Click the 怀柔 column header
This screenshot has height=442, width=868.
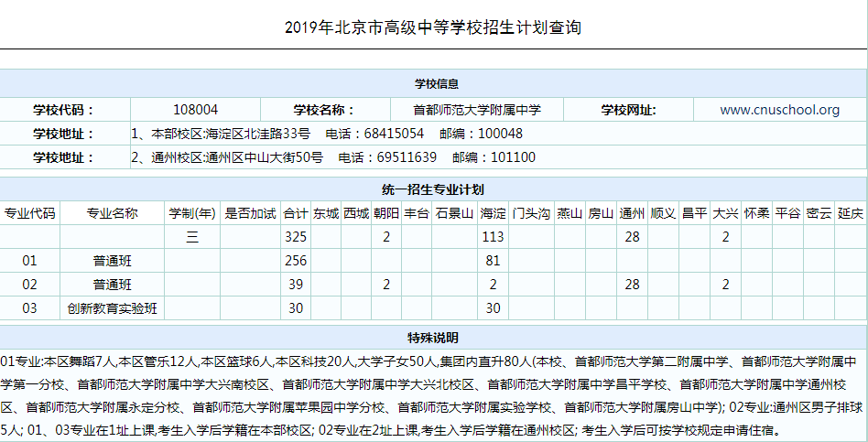(x=756, y=213)
